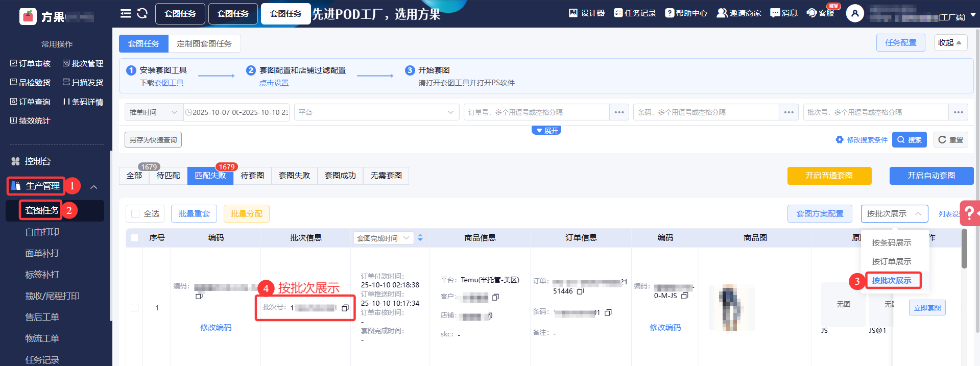The image size is (980, 366).
Task: Check the 全选 select-all checkbox
Action: [135, 214]
